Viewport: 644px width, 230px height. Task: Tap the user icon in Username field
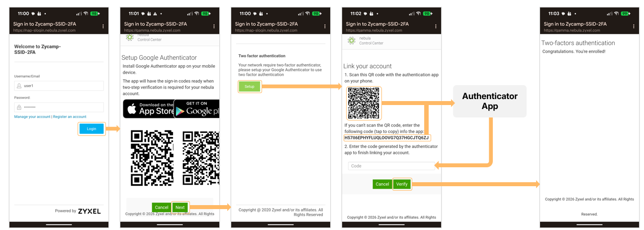pyautogui.click(x=19, y=86)
